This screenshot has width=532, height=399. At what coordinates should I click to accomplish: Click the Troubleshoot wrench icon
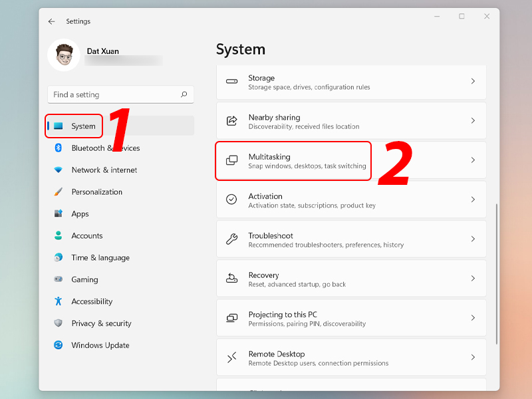[x=231, y=239]
